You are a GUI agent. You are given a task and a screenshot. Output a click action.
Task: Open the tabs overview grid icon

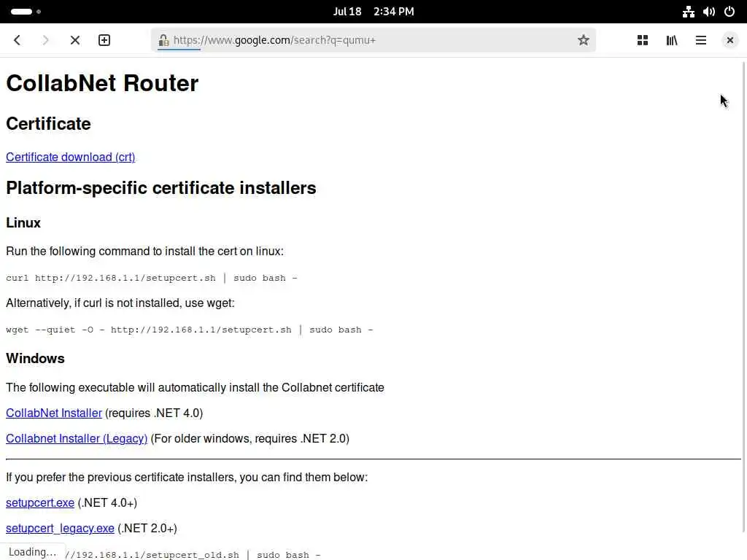point(642,40)
